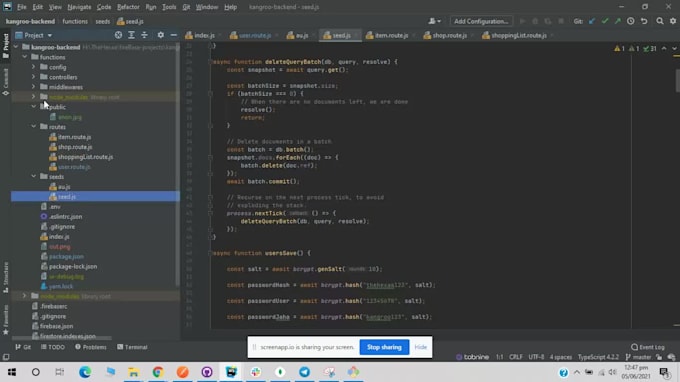Open the File menu
Image resolution: width=680 pixels, height=382 pixels.
pyautogui.click(x=22, y=7)
